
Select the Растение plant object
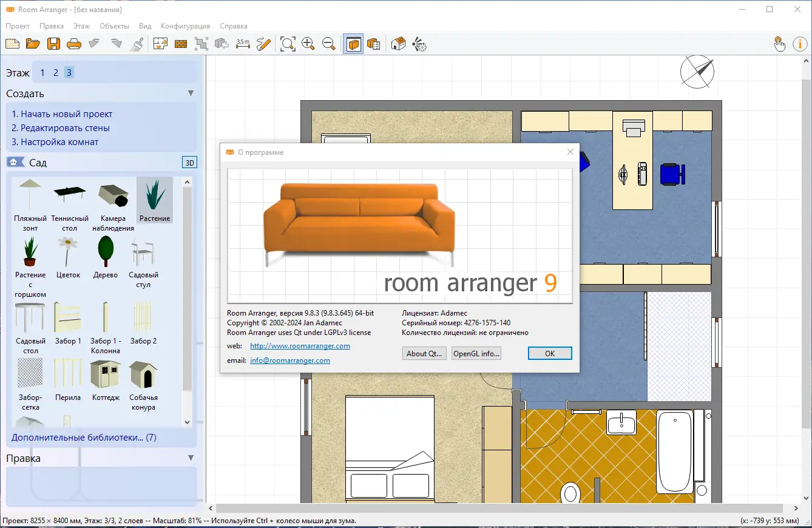tap(155, 200)
